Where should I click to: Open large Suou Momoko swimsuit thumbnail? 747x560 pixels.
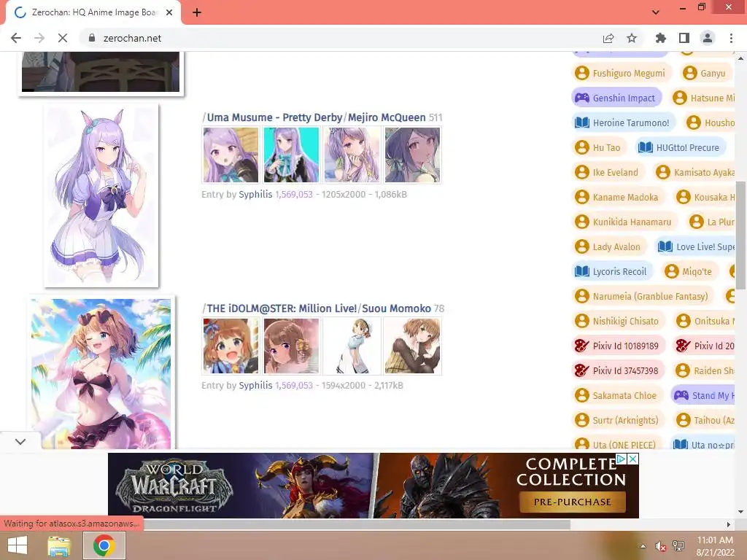coord(101,373)
